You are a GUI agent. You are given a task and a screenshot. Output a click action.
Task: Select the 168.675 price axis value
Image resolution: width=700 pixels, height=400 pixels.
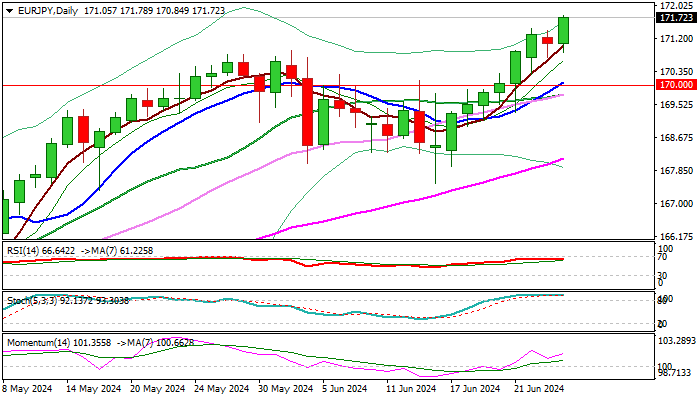[x=674, y=138]
